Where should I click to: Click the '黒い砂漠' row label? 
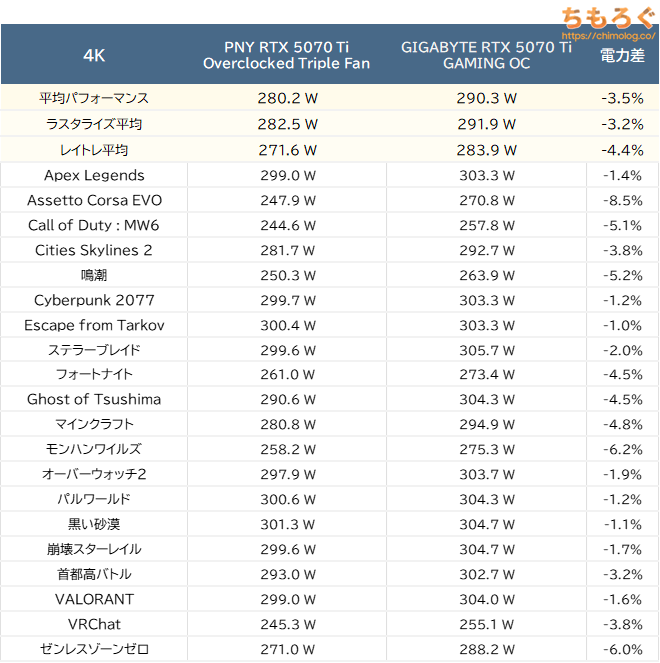pyautogui.click(x=94, y=524)
